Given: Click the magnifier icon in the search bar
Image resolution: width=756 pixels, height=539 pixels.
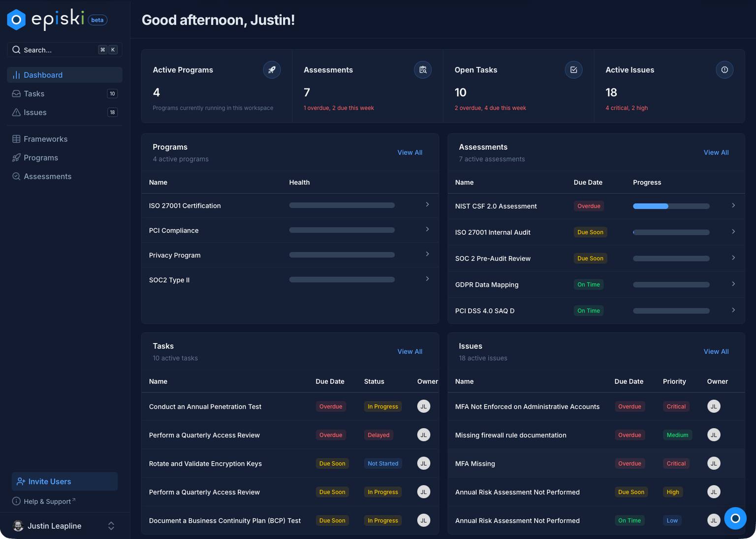Looking at the screenshot, I should [16, 50].
